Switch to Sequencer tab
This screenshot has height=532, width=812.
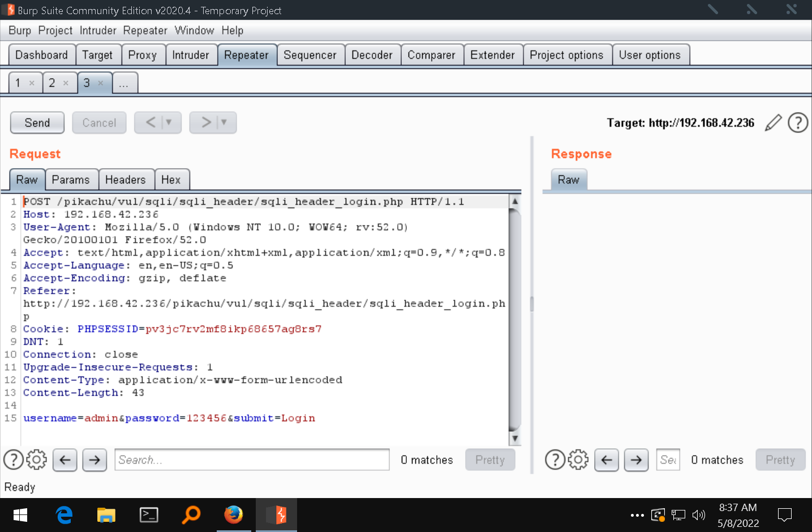tap(310, 55)
